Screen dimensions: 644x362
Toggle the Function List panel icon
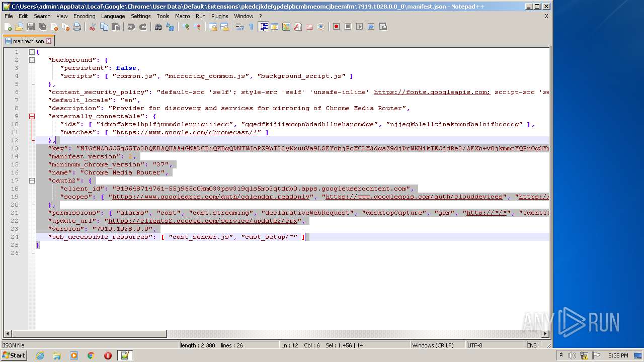coord(298,27)
